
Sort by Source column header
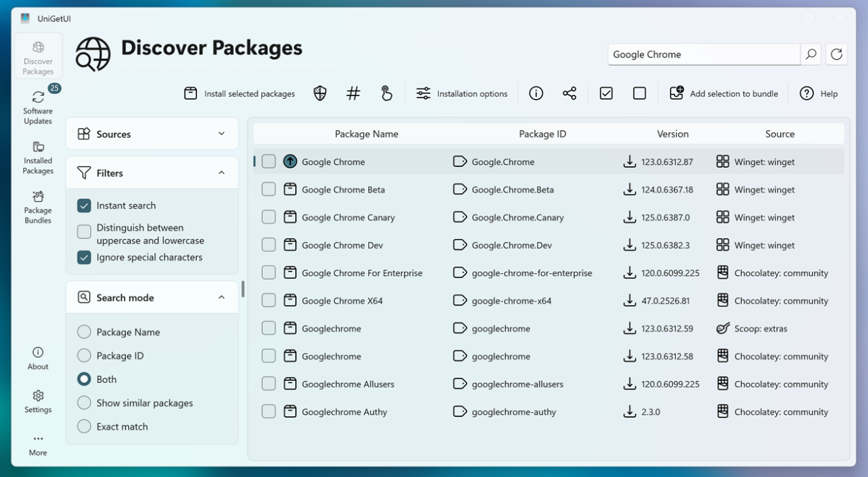point(780,134)
